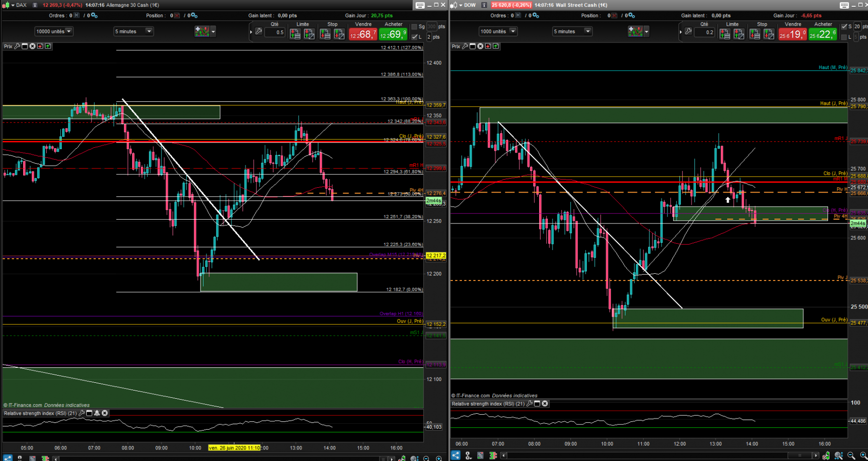868x461 pixels.
Task: Buy DAX at 12 269,9
Action: click(x=393, y=34)
